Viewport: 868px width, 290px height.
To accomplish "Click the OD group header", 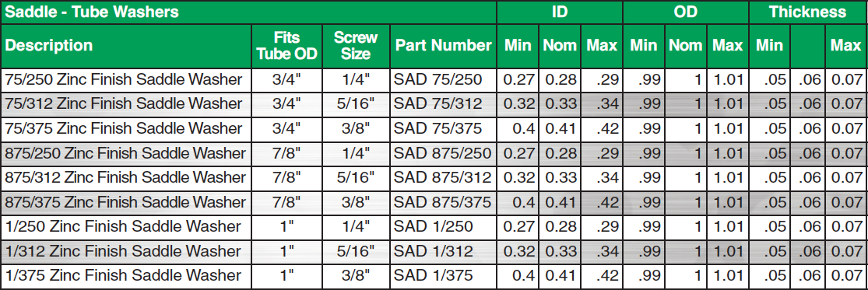I will [685, 12].
